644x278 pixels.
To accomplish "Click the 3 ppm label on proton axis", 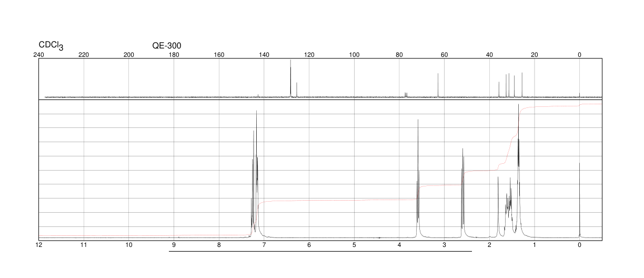I will pos(444,245).
